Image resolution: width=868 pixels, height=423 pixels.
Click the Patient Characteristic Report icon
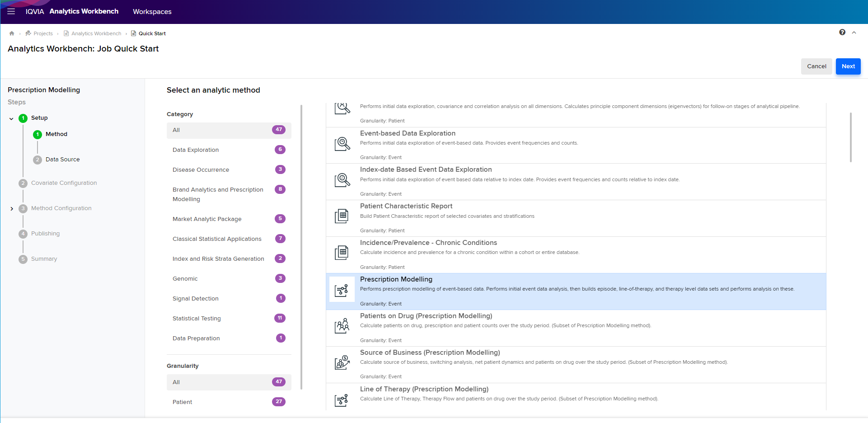click(342, 216)
